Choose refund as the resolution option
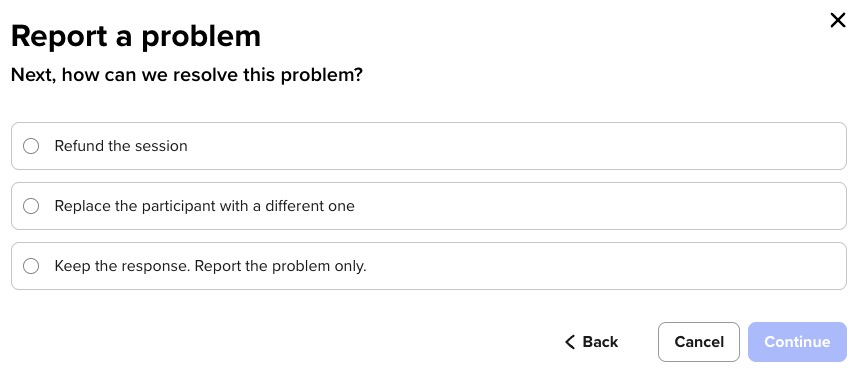858x369 pixels. tap(31, 146)
